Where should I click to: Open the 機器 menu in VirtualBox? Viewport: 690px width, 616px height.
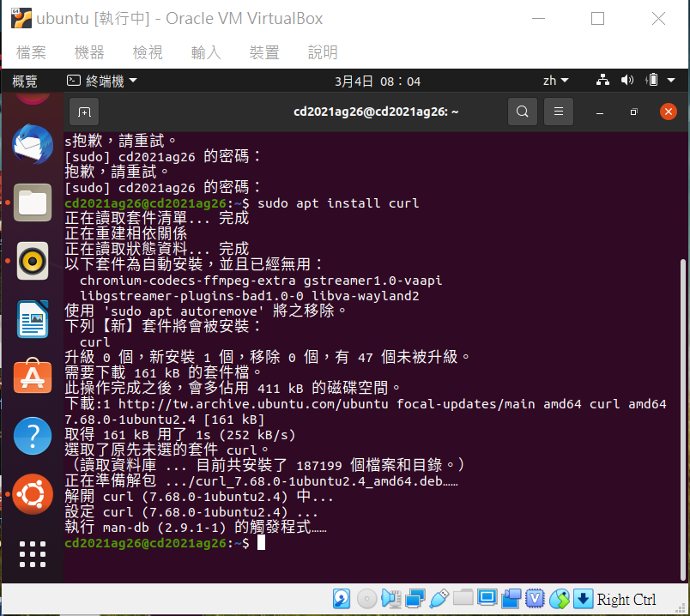click(x=89, y=52)
